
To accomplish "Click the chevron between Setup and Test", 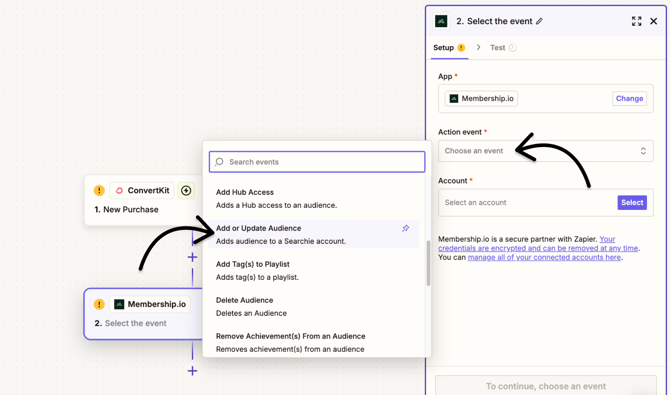I will point(478,47).
